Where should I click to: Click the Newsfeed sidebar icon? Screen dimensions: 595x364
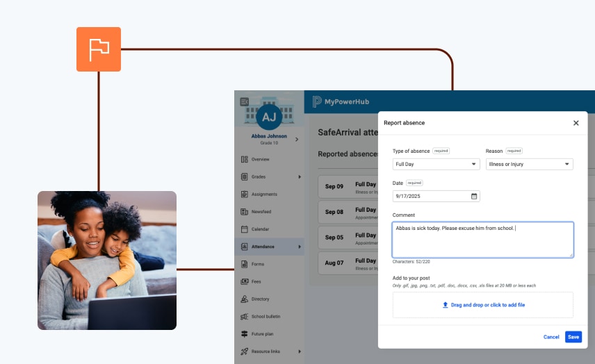pos(245,212)
